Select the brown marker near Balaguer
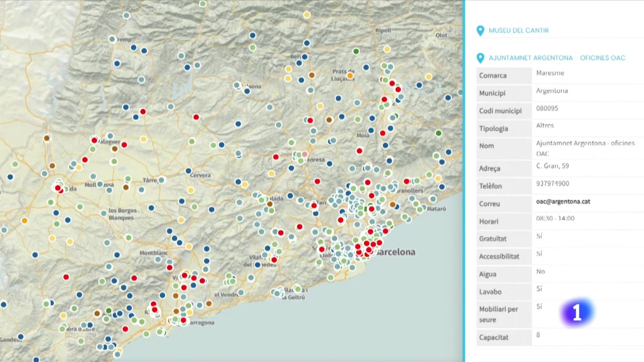 pyautogui.click(x=115, y=149)
